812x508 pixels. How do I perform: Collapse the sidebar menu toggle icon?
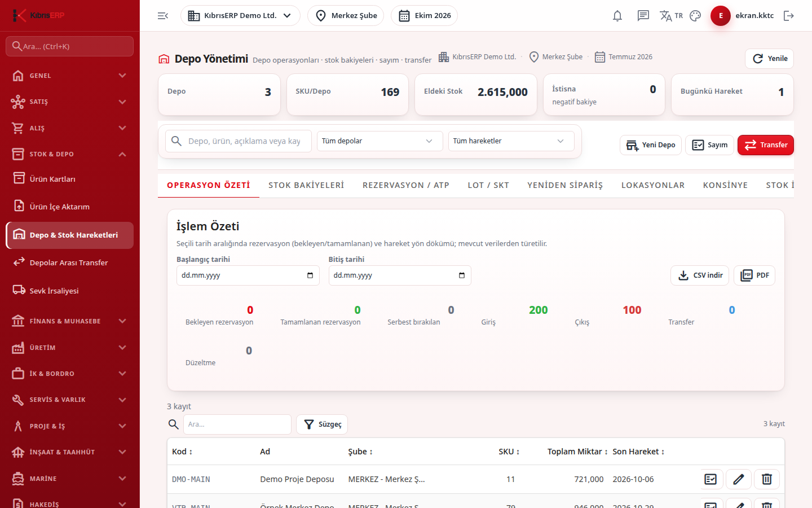(163, 16)
